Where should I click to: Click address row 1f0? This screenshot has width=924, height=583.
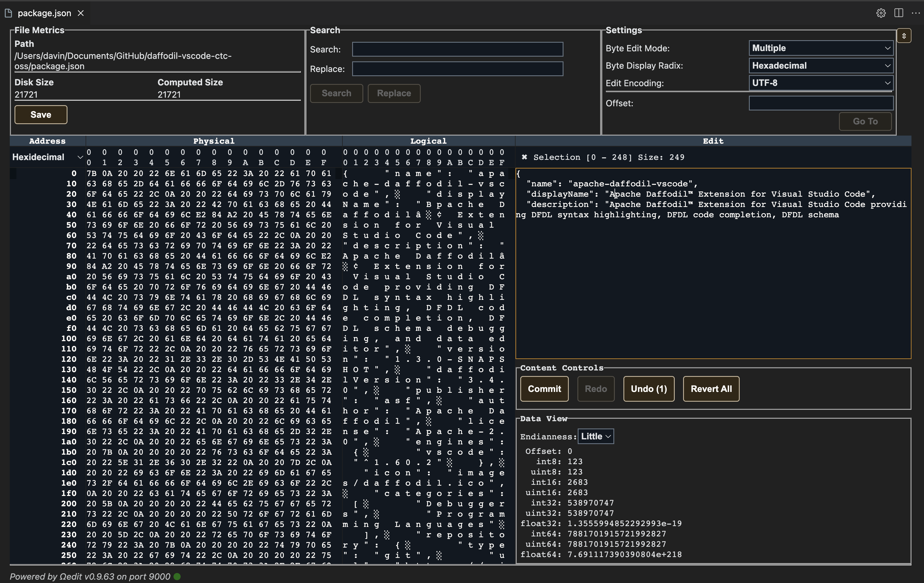tap(69, 493)
